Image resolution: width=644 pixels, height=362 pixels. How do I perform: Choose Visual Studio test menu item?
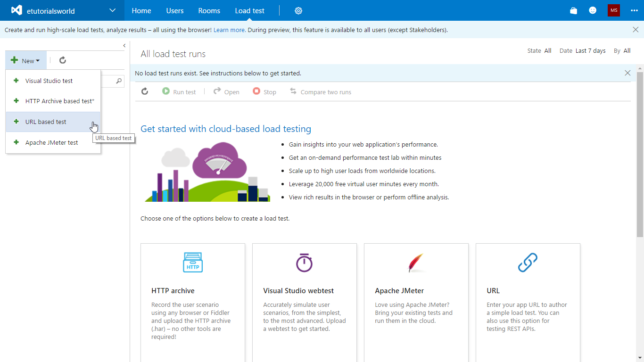click(x=53, y=81)
